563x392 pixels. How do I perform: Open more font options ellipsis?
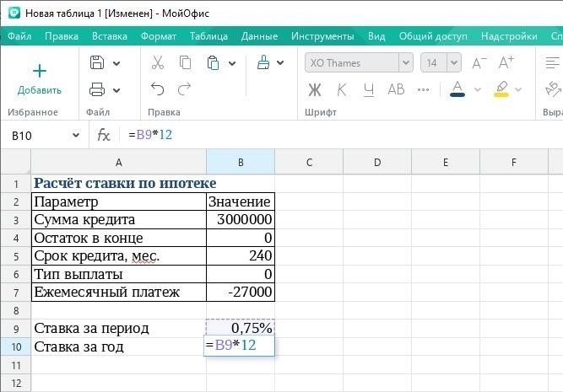click(424, 89)
